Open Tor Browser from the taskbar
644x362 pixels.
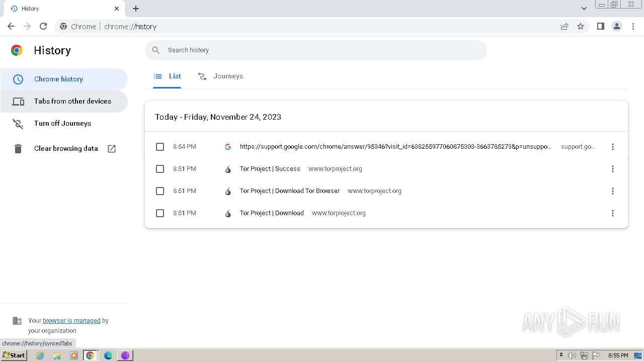(x=125, y=355)
